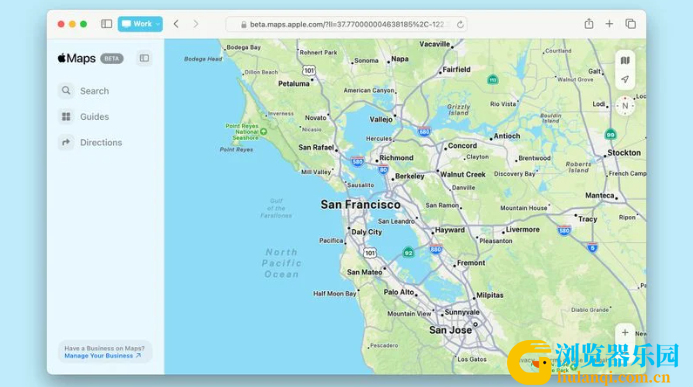Go forward with the forward arrow
The width and height of the screenshot is (693, 387).
coord(196,24)
